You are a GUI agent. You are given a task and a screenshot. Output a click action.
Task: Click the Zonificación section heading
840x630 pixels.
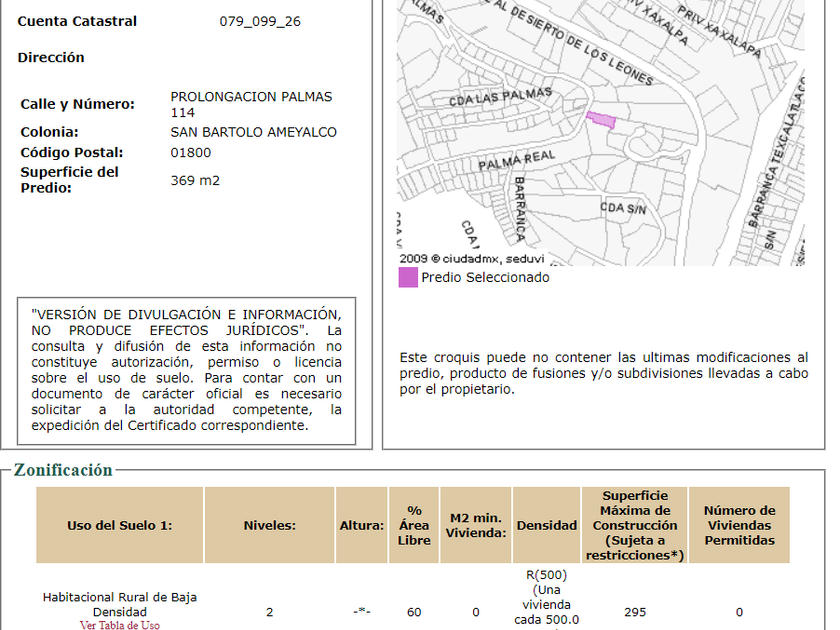coord(63,470)
